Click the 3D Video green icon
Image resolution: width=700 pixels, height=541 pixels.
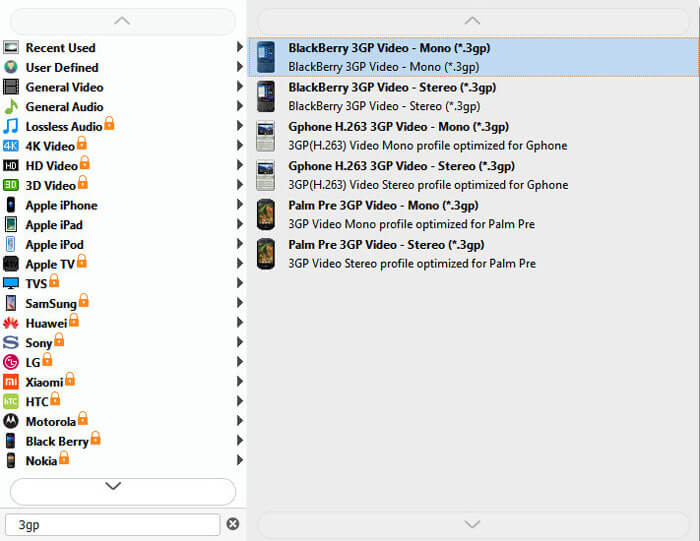pos(11,185)
